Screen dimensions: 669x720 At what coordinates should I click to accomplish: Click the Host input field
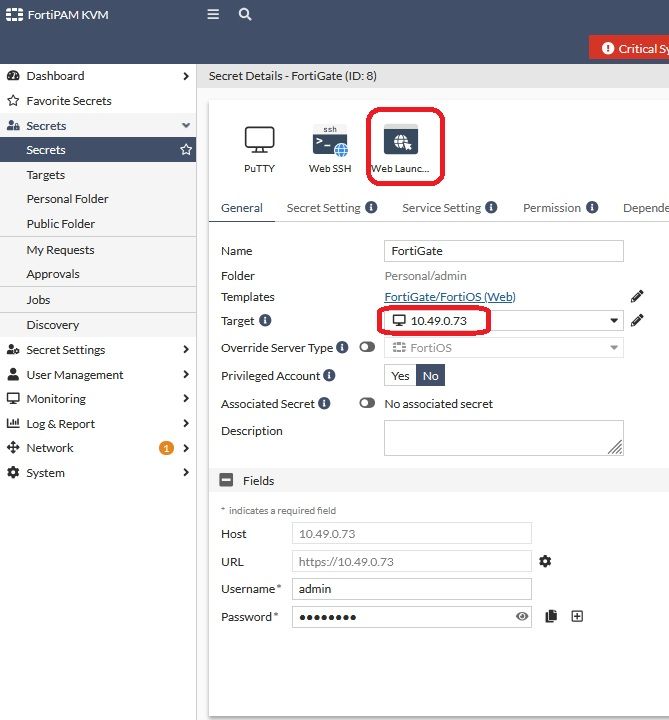(412, 534)
